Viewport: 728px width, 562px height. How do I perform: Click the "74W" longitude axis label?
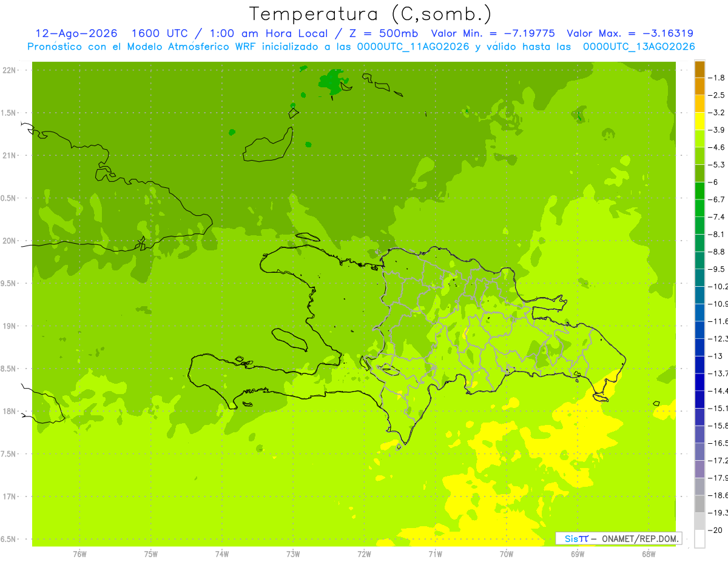(221, 554)
